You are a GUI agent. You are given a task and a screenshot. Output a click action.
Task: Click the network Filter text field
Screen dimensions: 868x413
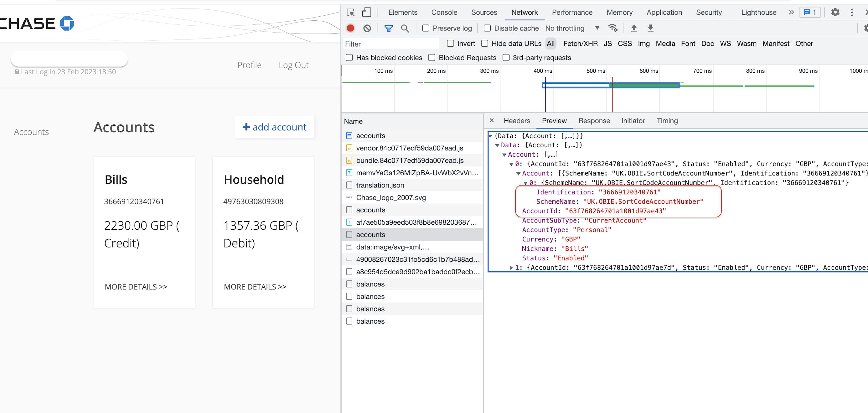point(391,44)
